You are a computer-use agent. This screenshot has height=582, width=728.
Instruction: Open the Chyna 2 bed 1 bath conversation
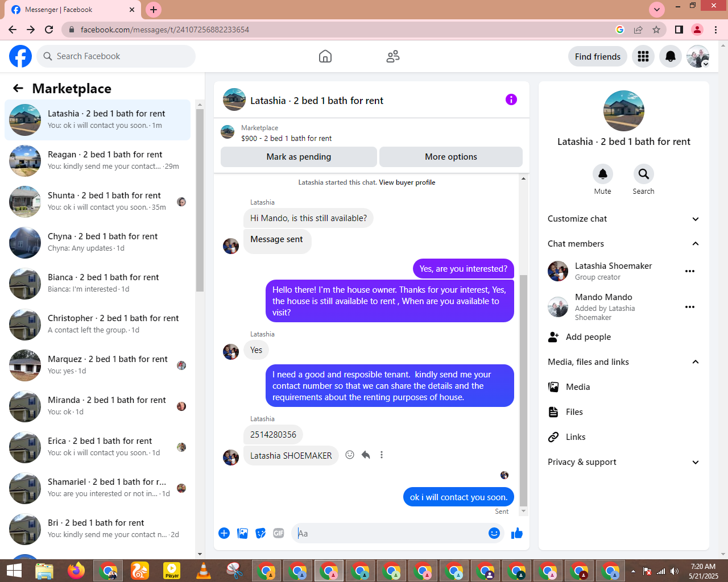(x=97, y=243)
